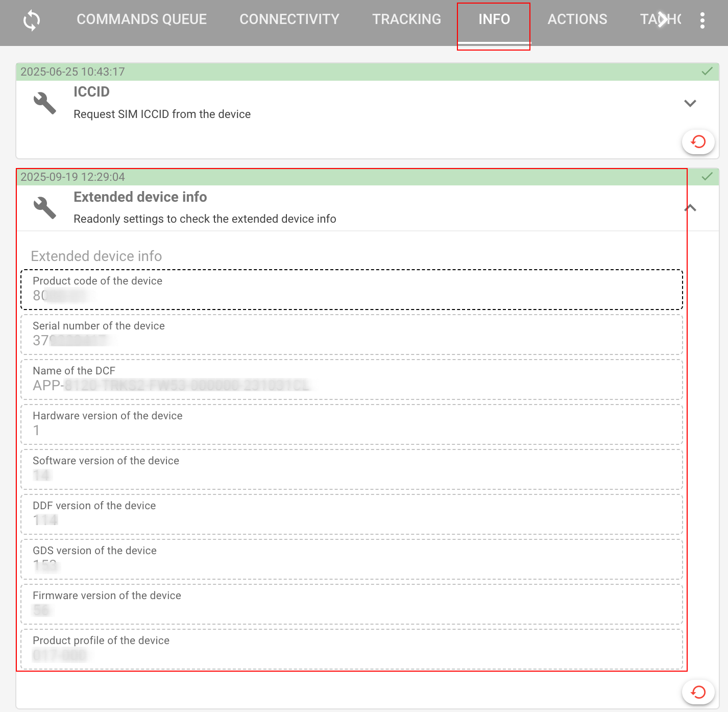Select the Name of the DCF field
Screen dimensions: 728x712
[351, 379]
